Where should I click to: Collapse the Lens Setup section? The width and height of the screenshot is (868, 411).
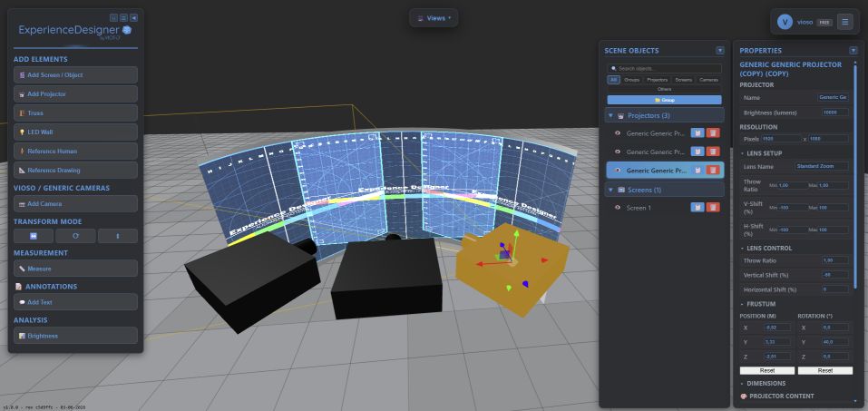pyautogui.click(x=742, y=153)
